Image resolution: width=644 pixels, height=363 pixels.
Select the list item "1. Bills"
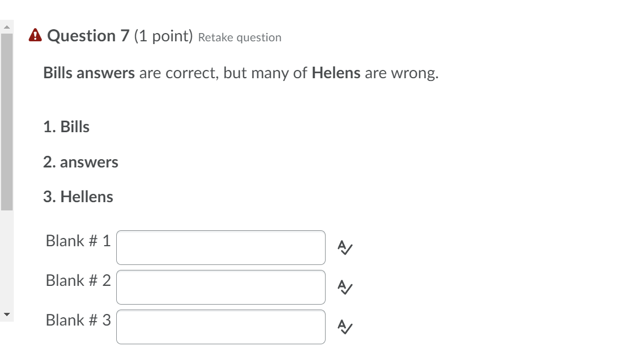pyautogui.click(x=67, y=127)
